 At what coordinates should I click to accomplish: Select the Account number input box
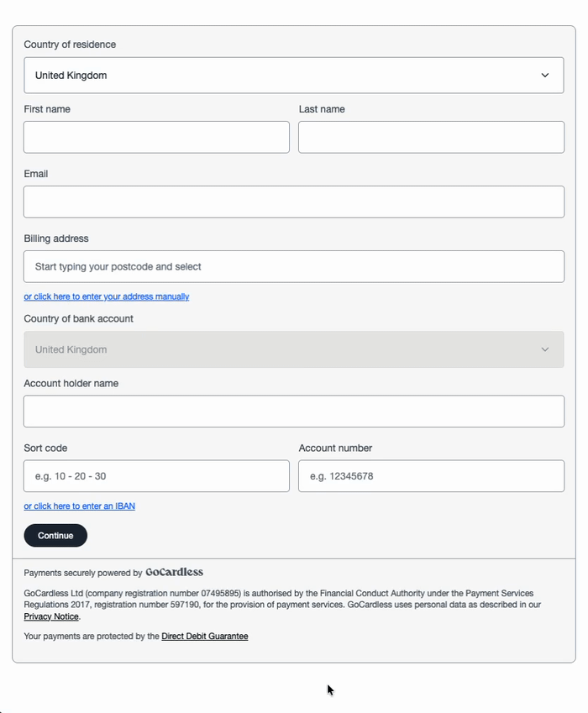pyautogui.click(x=431, y=476)
